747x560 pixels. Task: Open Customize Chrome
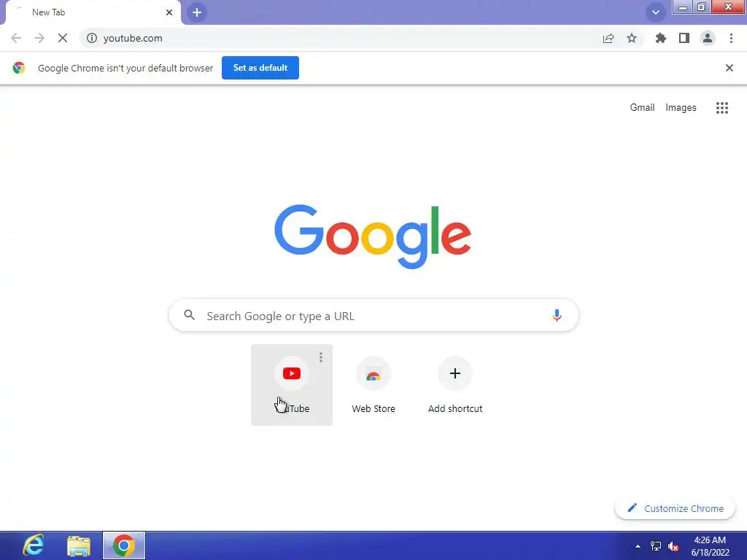click(x=675, y=508)
